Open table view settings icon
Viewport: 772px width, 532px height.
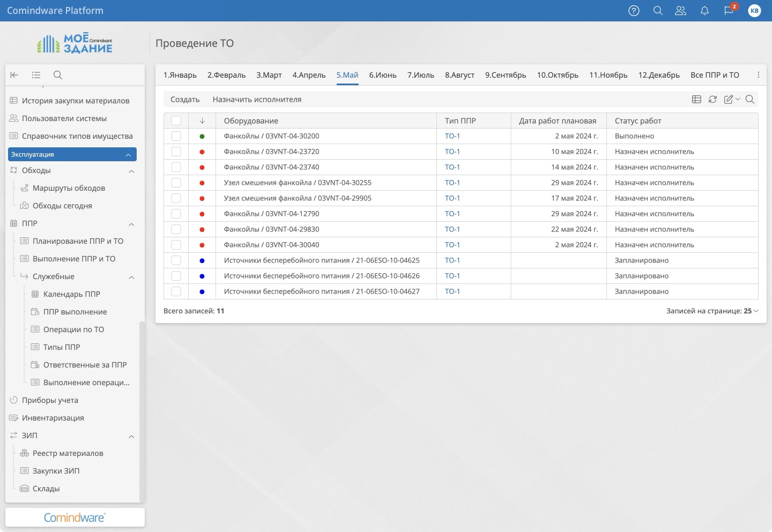(696, 99)
